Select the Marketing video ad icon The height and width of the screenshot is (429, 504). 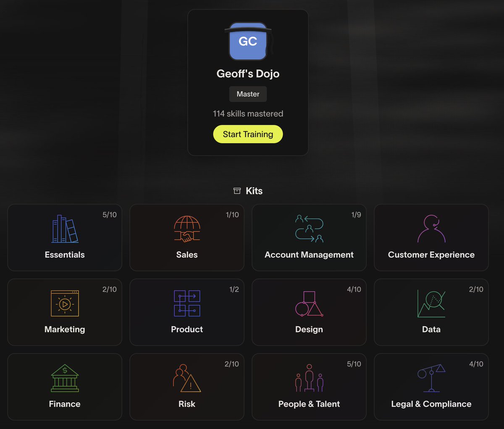pos(65,303)
